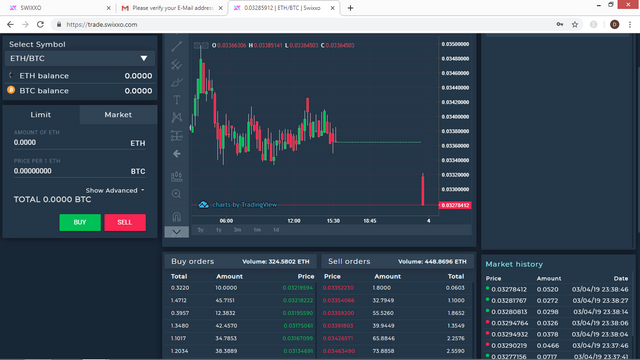
Task: Switch to the Limit order tab
Action: [x=41, y=115]
